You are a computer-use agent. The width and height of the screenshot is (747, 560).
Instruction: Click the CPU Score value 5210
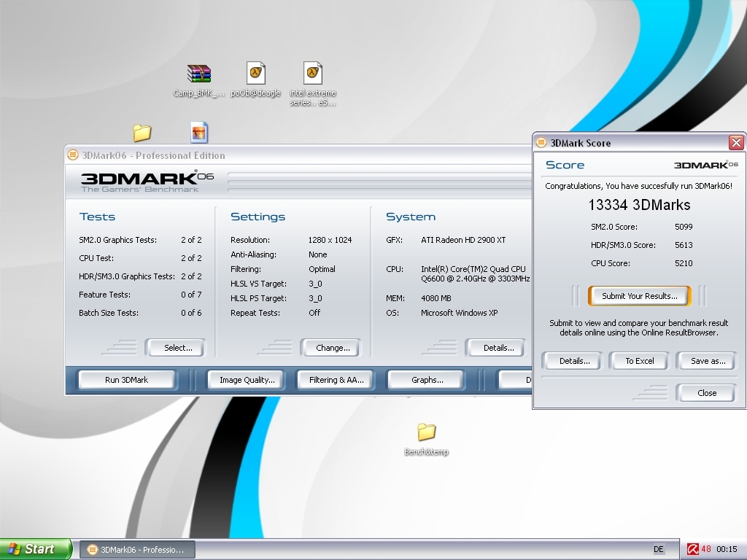[684, 262]
